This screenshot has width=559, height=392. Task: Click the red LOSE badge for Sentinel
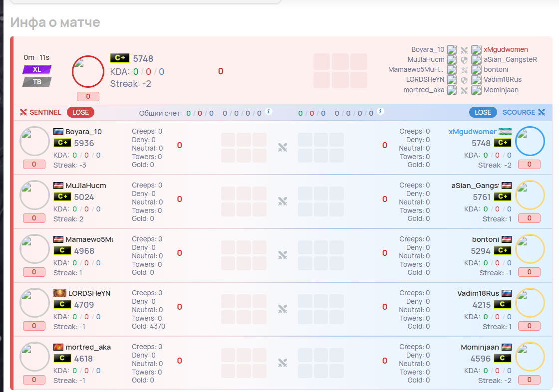pyautogui.click(x=80, y=112)
